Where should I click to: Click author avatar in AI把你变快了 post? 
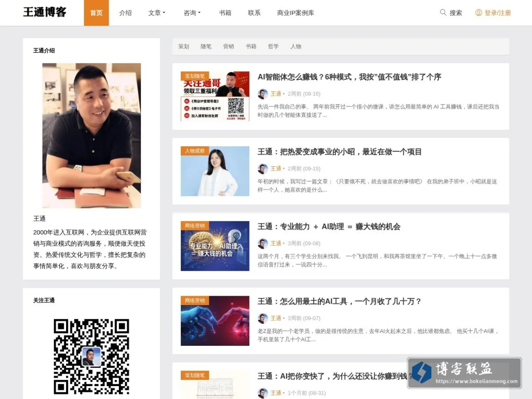263,393
